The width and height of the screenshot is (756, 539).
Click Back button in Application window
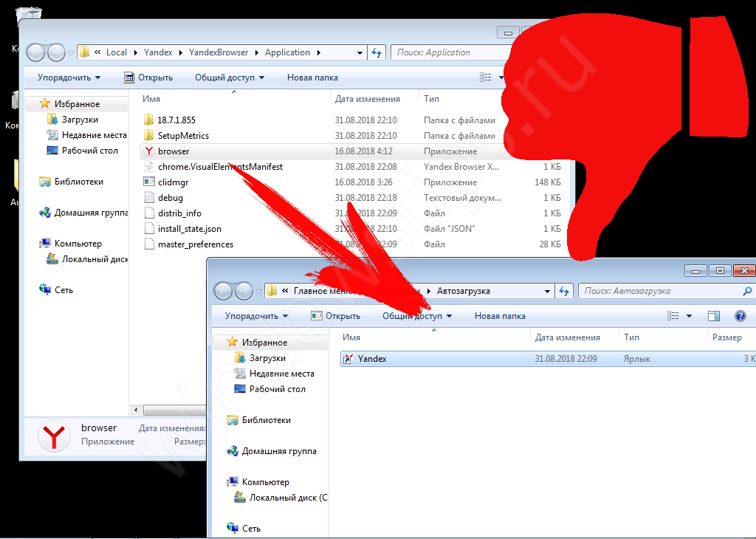point(35,52)
